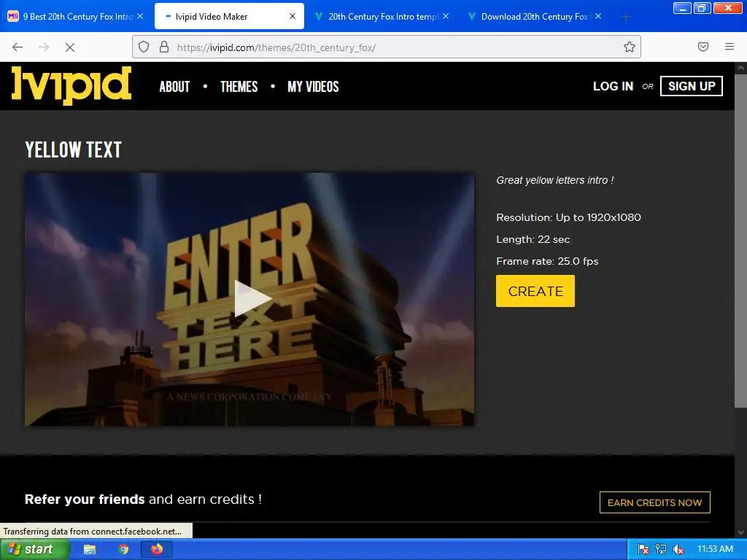Minimize the Firefox window
Screen dimensions: 747x560
click(682, 8)
